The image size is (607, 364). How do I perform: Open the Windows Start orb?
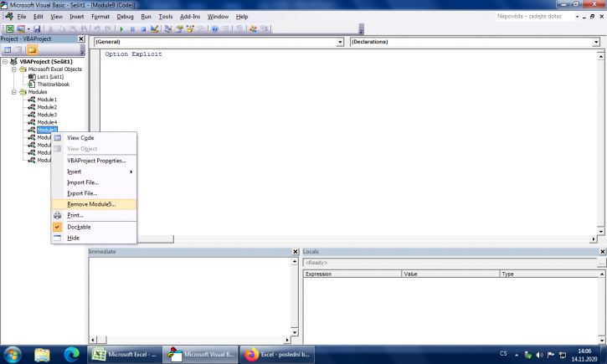[x=13, y=354]
